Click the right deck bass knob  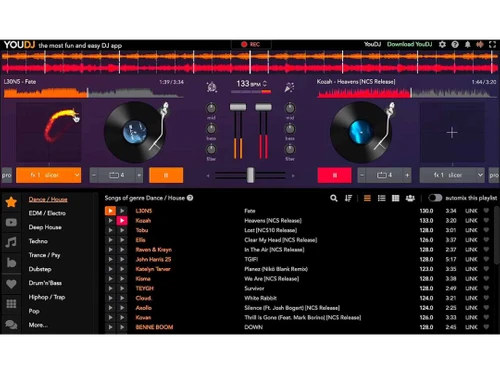pyautogui.click(x=290, y=129)
